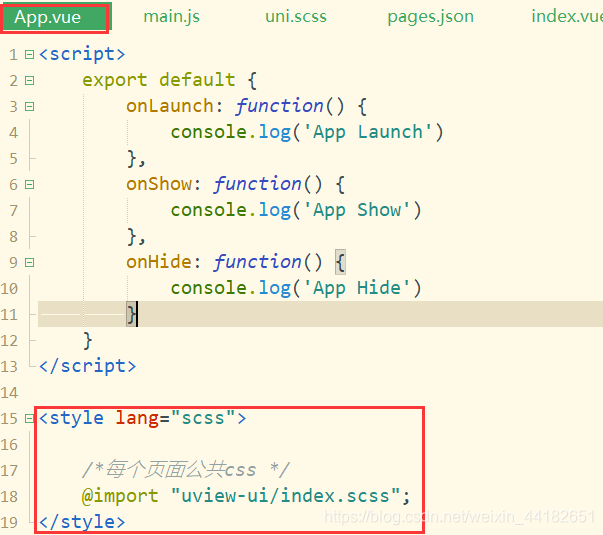The height and width of the screenshot is (535, 603).
Task: Click line number 18 in gutter
Action: [x=9, y=497]
